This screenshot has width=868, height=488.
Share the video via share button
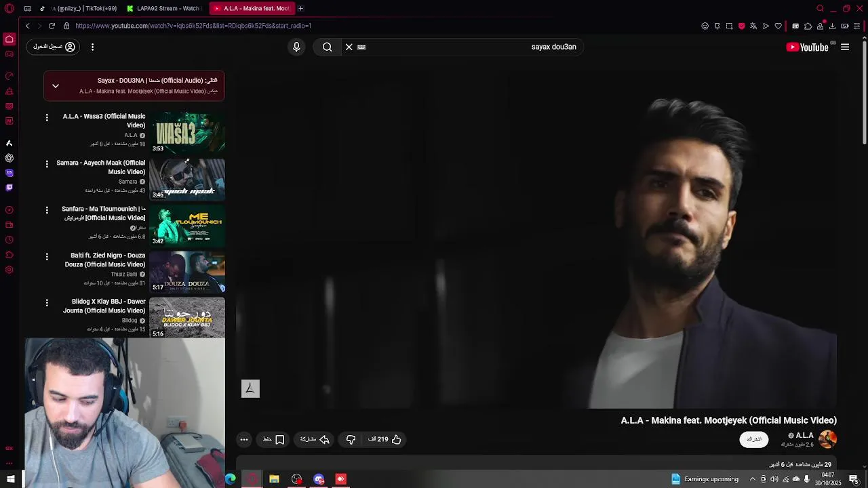315,439
